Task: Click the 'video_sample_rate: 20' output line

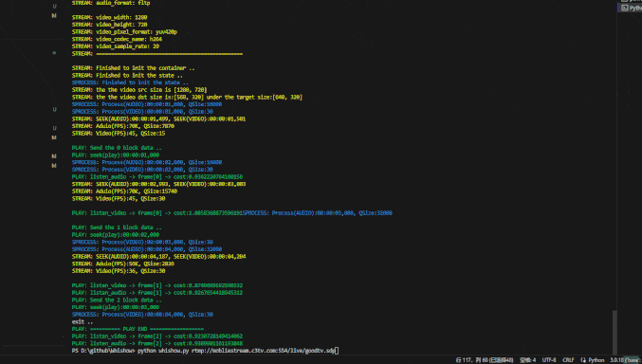Action: (x=116, y=46)
